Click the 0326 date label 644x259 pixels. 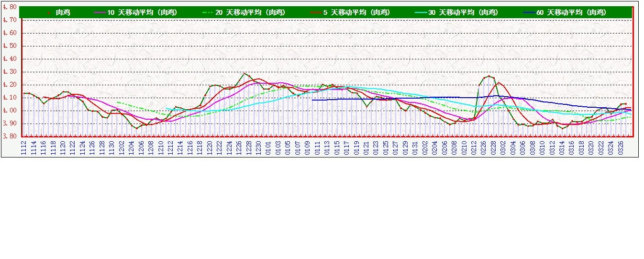[x=621, y=147]
